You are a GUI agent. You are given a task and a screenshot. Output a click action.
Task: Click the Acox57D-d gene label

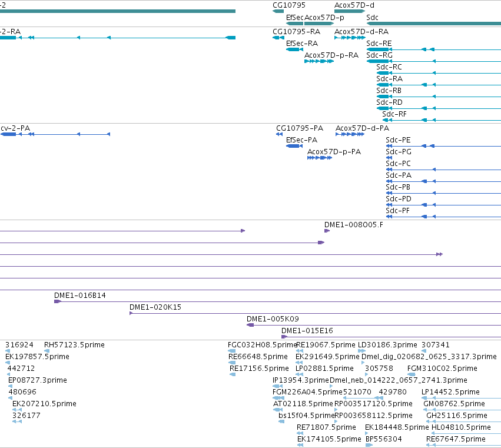point(354,5)
